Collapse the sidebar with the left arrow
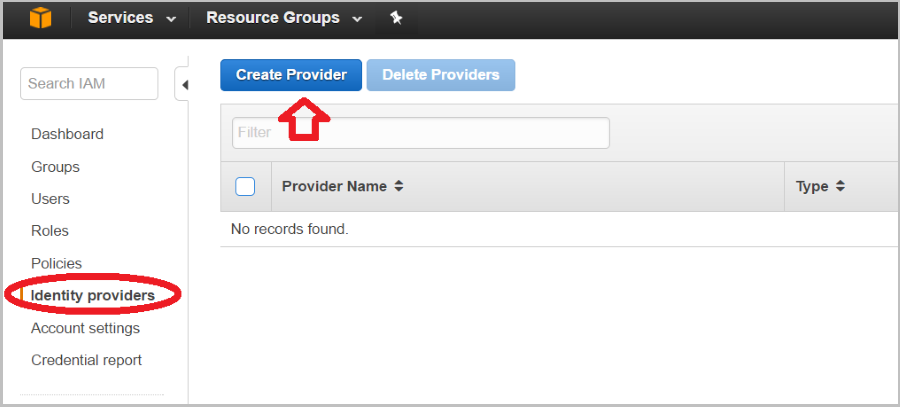This screenshot has height=407, width=900. tap(183, 86)
